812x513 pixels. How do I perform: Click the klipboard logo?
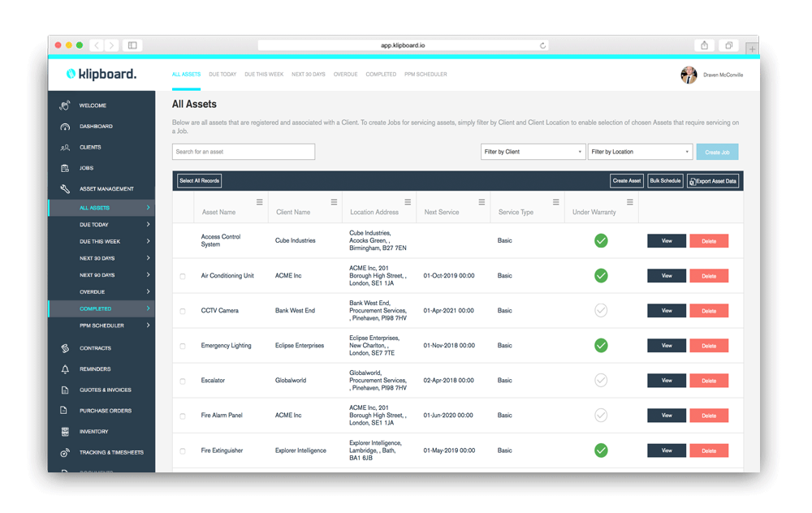(101, 74)
